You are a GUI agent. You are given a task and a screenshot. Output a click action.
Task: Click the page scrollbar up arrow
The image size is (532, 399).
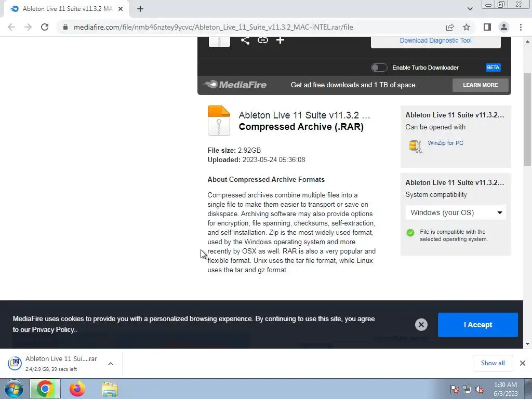[528, 42]
